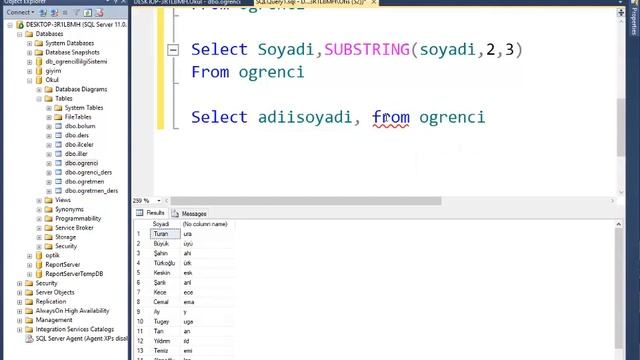Open the Connect dropdown in Object Explorer
The height and width of the screenshot is (360, 640).
tap(20, 12)
